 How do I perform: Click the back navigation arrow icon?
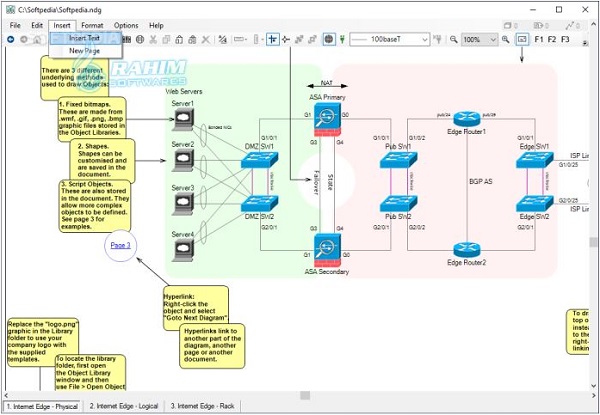click(x=9, y=39)
